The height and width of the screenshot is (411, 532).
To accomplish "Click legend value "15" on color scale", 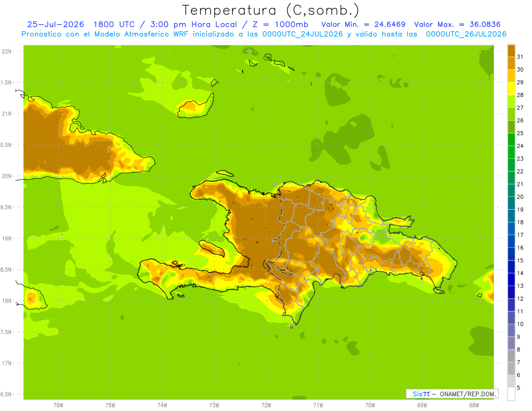I will tap(520, 261).
